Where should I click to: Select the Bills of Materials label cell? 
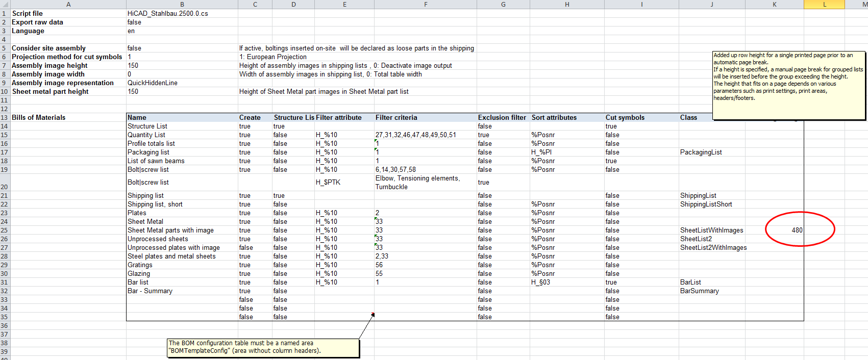[39, 117]
